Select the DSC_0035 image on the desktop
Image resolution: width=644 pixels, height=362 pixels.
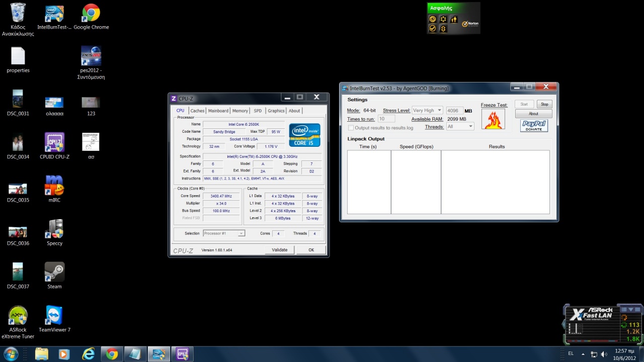coord(18,193)
